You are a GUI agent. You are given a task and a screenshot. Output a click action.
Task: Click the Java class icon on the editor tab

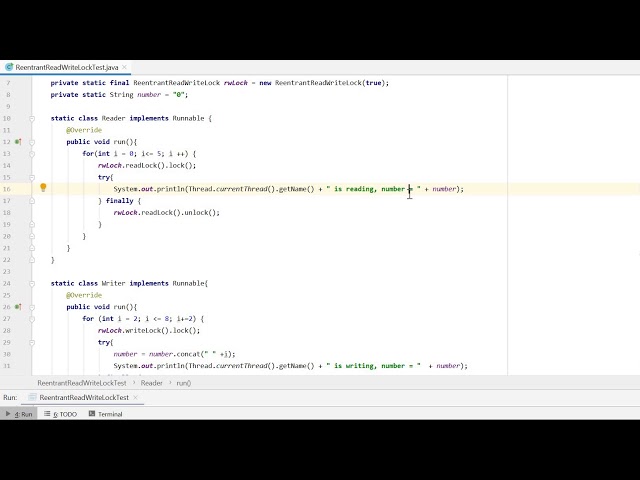[x=9, y=67]
